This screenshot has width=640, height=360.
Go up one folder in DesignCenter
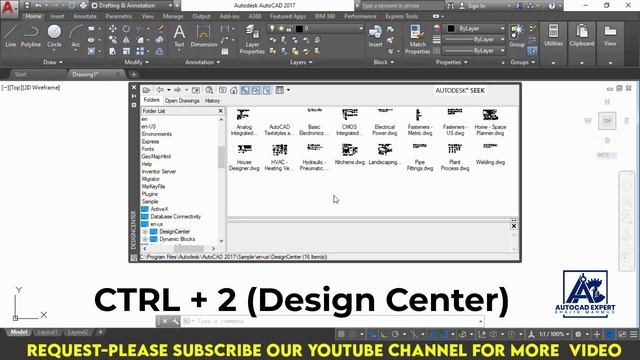pyautogui.click(x=196, y=90)
